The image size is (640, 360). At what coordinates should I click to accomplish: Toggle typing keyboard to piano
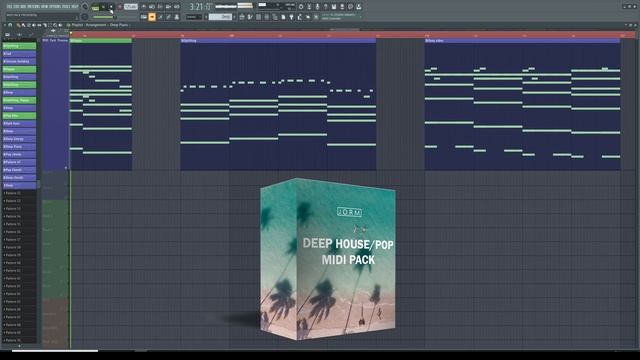tap(144, 17)
